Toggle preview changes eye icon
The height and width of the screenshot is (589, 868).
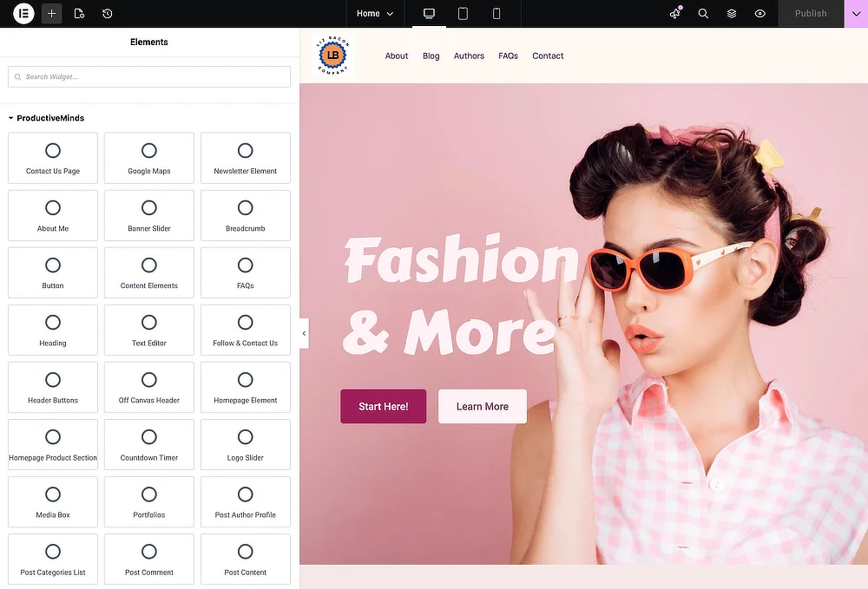pyautogui.click(x=760, y=14)
